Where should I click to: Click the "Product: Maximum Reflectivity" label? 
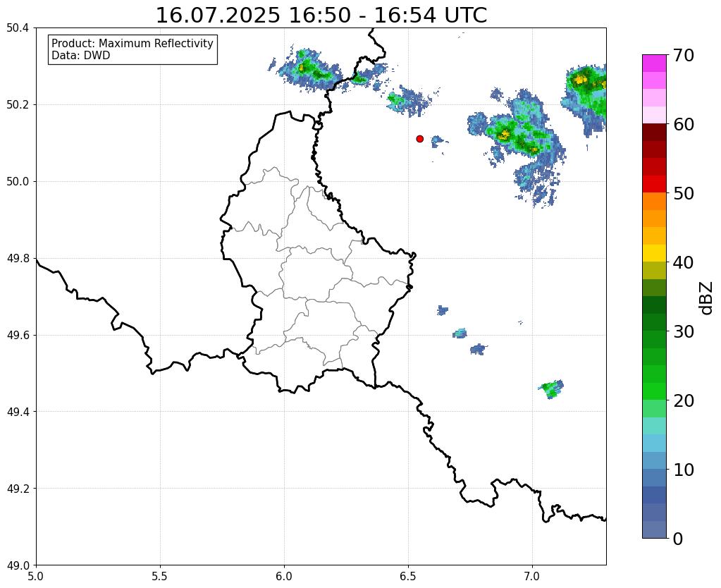click(133, 43)
